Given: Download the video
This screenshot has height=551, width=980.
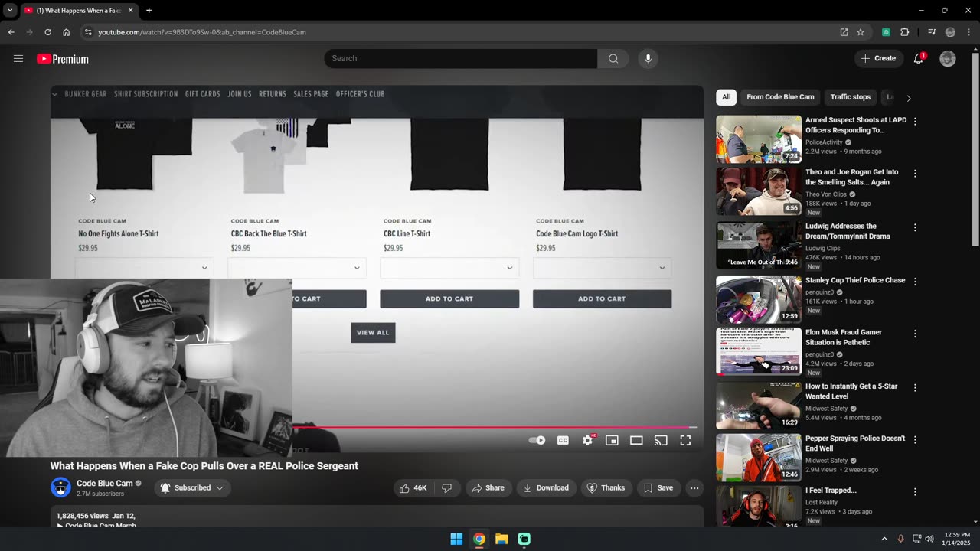Looking at the screenshot, I should pyautogui.click(x=546, y=487).
